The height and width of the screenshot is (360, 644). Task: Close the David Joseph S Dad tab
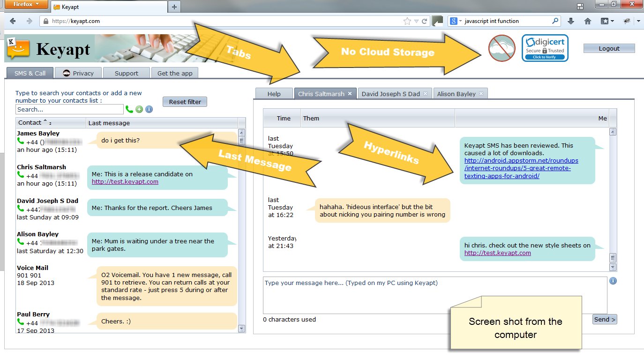425,94
